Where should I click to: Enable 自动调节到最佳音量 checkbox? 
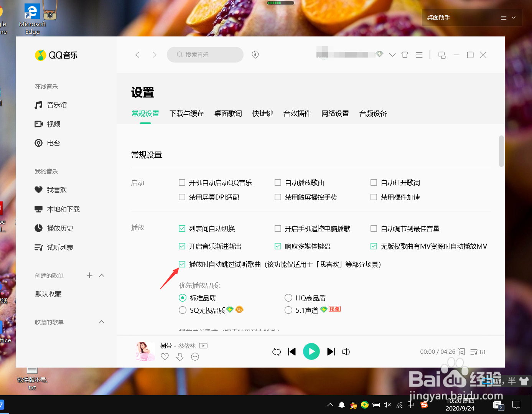coord(374,228)
